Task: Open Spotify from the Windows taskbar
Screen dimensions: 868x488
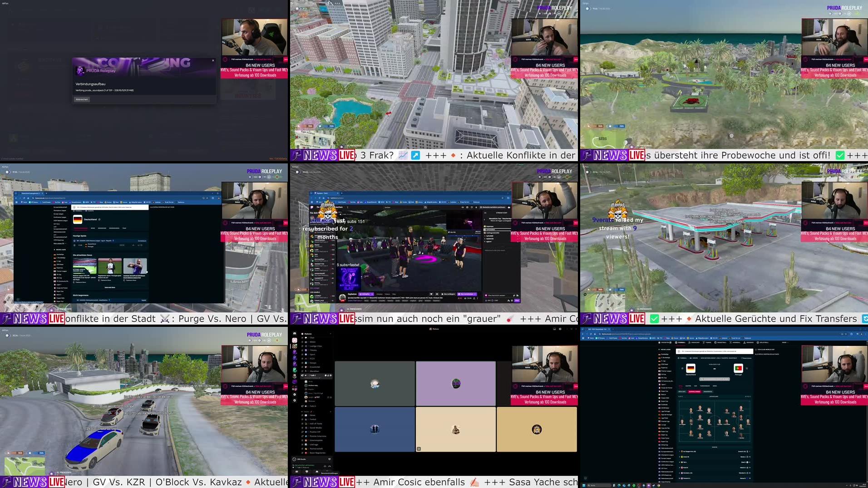Action: pyautogui.click(x=634, y=485)
